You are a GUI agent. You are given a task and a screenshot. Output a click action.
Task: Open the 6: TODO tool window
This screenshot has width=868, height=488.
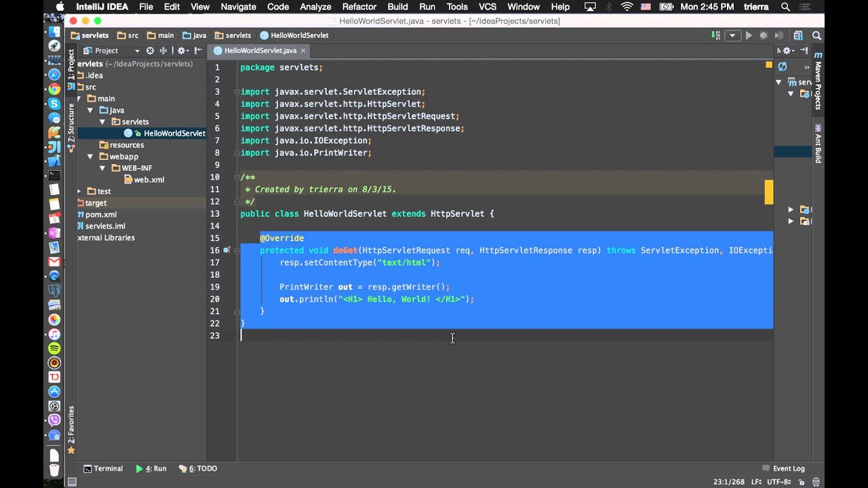198,468
